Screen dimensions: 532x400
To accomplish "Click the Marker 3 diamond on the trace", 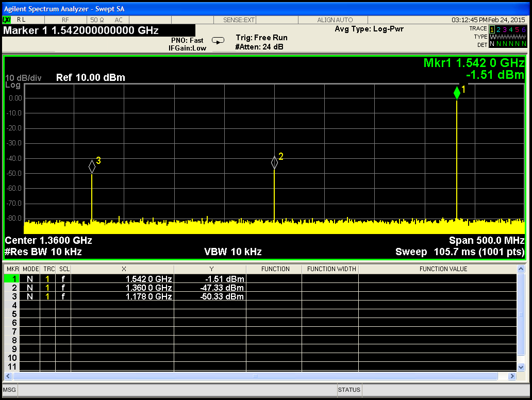I will coord(92,166).
